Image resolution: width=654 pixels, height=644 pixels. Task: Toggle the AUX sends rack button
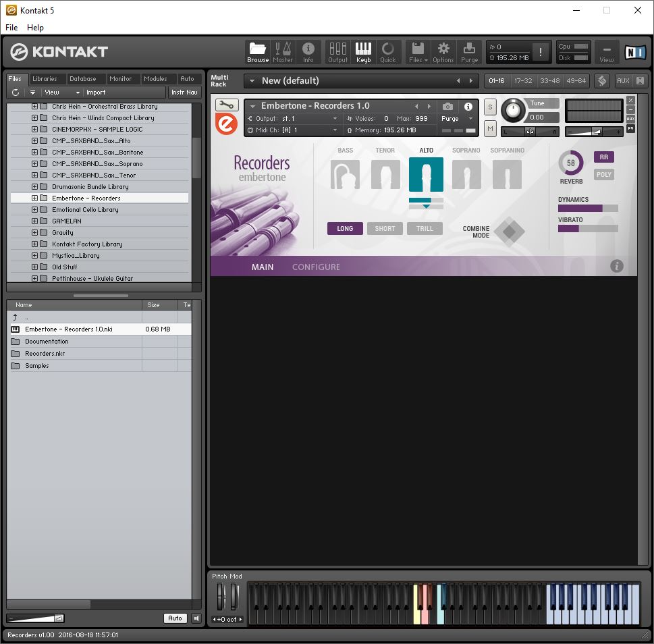pyautogui.click(x=623, y=80)
